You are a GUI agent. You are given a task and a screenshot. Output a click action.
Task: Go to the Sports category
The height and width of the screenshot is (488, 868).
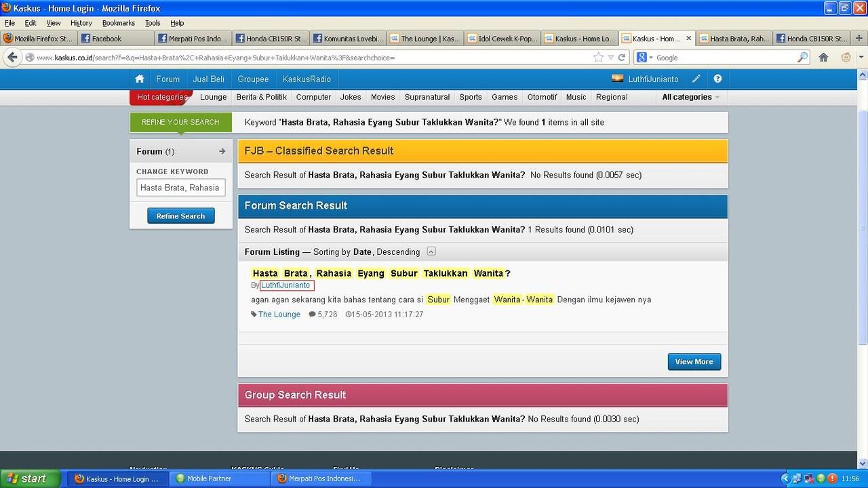(471, 97)
